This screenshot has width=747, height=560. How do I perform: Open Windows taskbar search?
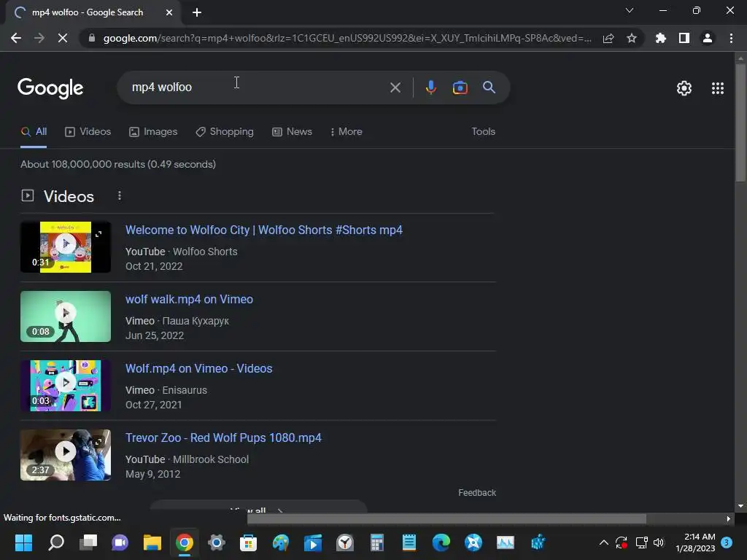pos(56,542)
